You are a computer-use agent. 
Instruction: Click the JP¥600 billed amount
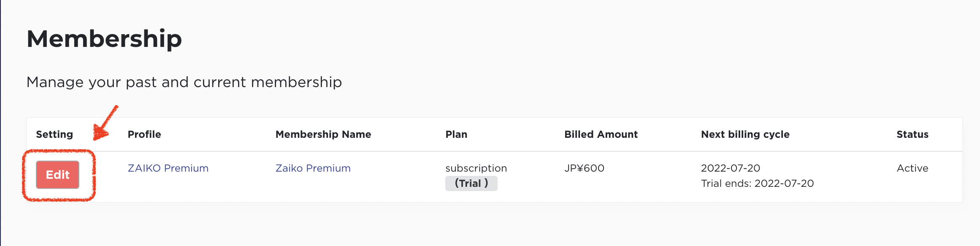[584, 168]
